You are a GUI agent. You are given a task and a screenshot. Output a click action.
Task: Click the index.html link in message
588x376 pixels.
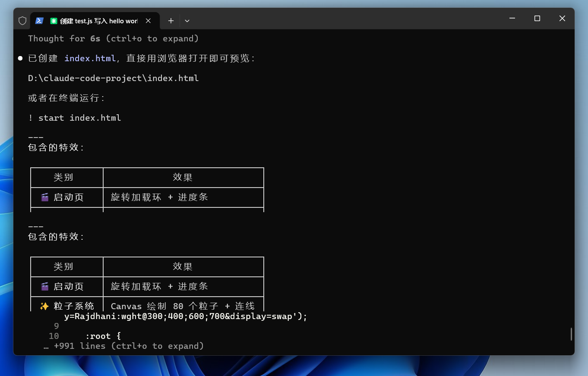[x=90, y=58]
